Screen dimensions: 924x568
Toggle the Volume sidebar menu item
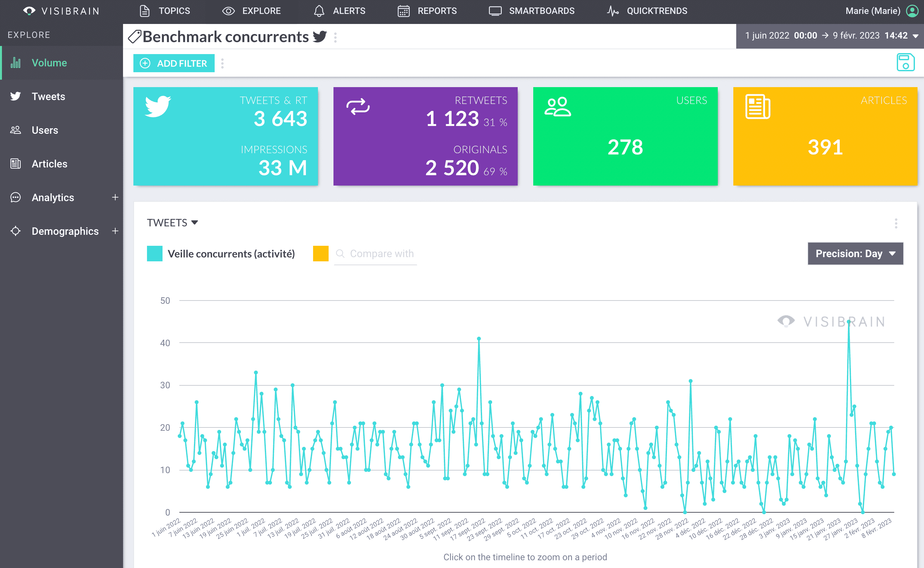click(x=50, y=63)
